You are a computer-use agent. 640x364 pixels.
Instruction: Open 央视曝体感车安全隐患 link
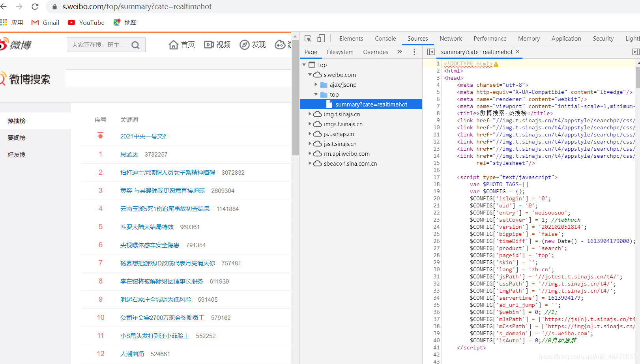coord(150,245)
